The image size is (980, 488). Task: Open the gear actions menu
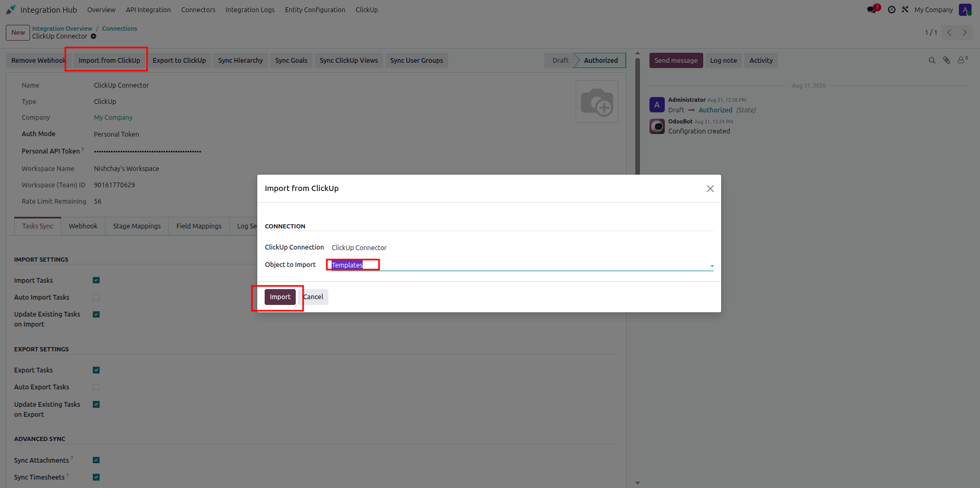tap(93, 36)
